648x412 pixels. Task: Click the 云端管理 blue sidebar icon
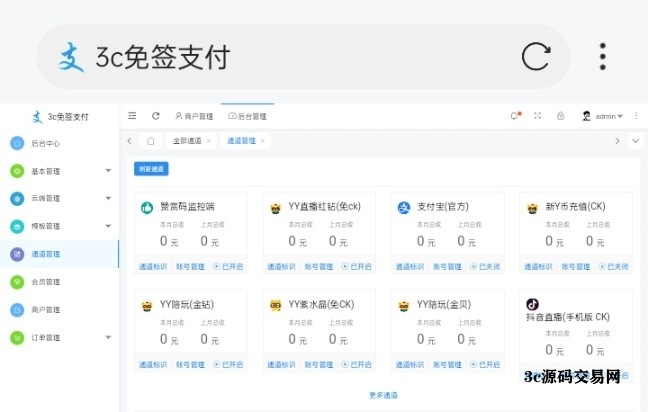[17, 199]
